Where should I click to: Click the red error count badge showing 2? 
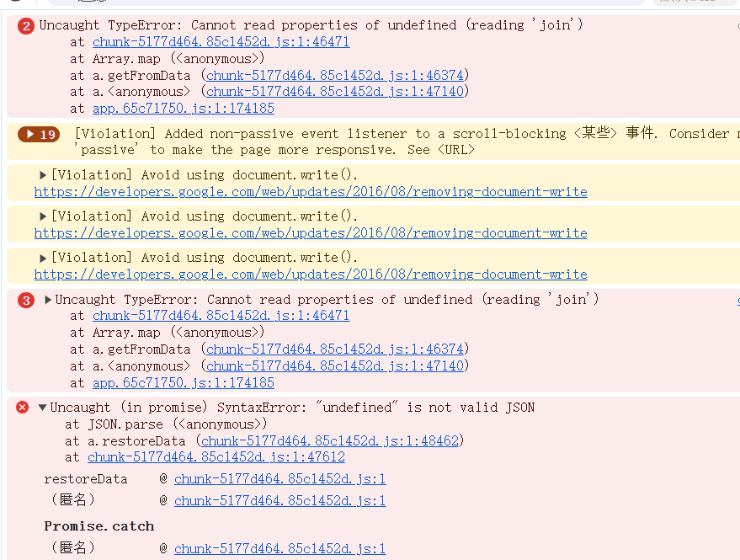point(25,26)
